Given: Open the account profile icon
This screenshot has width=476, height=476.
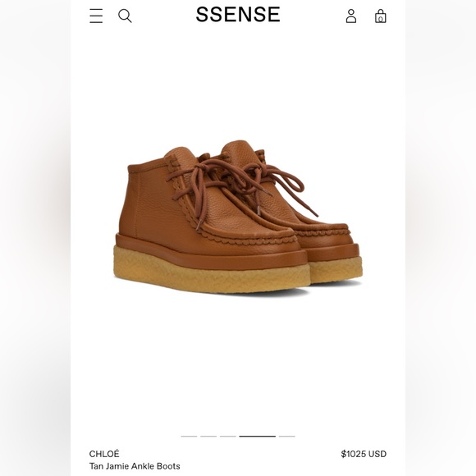Looking at the screenshot, I should point(351,16).
